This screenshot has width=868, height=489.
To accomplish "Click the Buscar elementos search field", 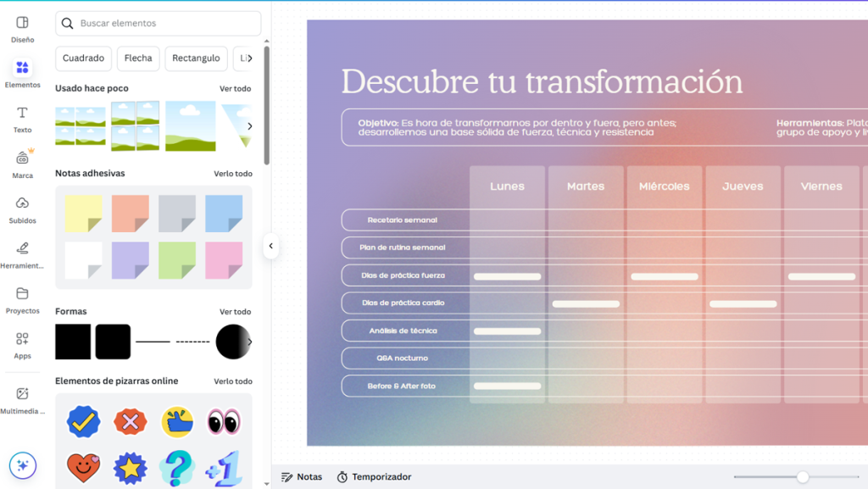I will tap(165, 24).
